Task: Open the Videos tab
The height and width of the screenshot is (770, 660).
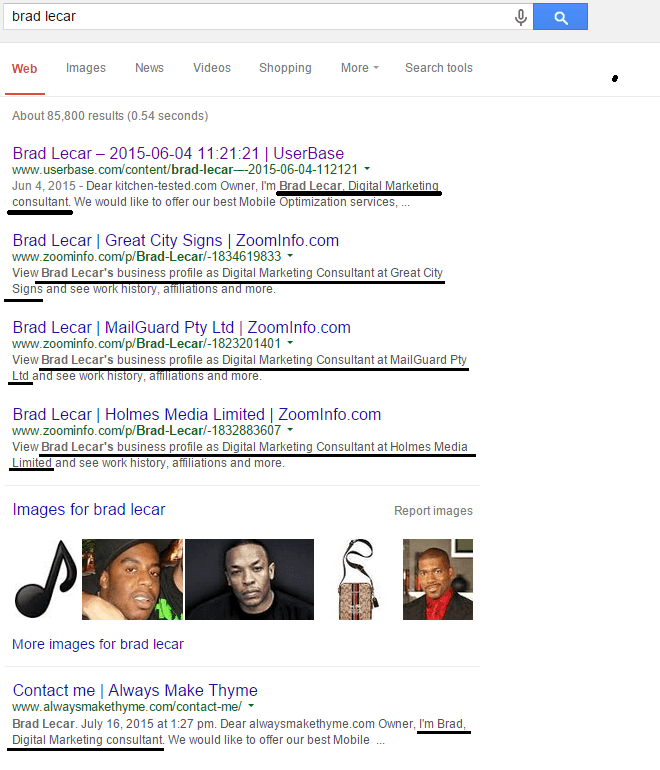Action: click(x=212, y=68)
